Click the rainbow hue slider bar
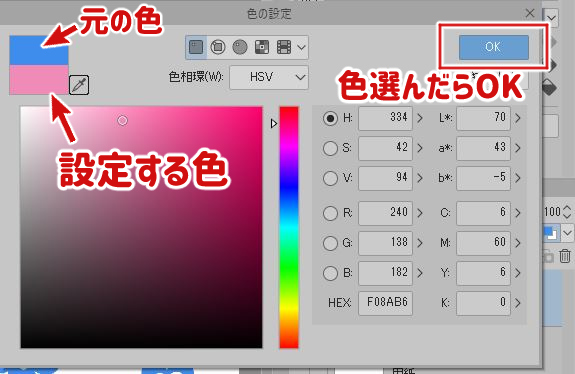 [x=289, y=227]
